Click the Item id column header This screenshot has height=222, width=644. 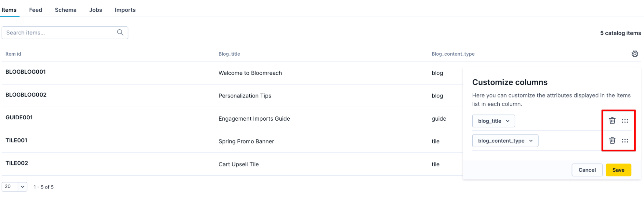pyautogui.click(x=13, y=54)
